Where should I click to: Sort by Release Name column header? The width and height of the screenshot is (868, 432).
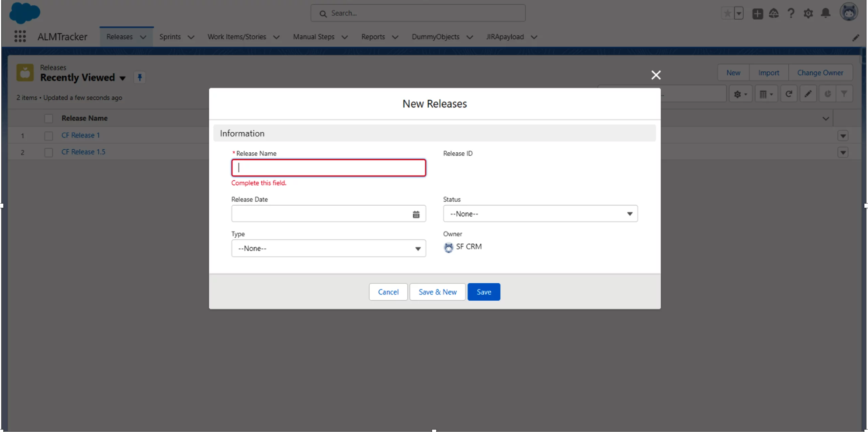click(x=84, y=118)
